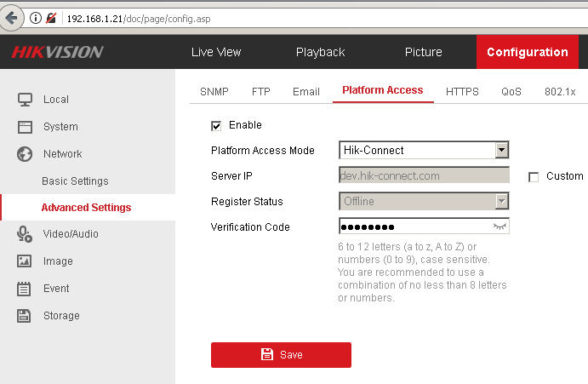Switch to the FTP tab
The height and width of the screenshot is (384, 588).
tap(260, 92)
